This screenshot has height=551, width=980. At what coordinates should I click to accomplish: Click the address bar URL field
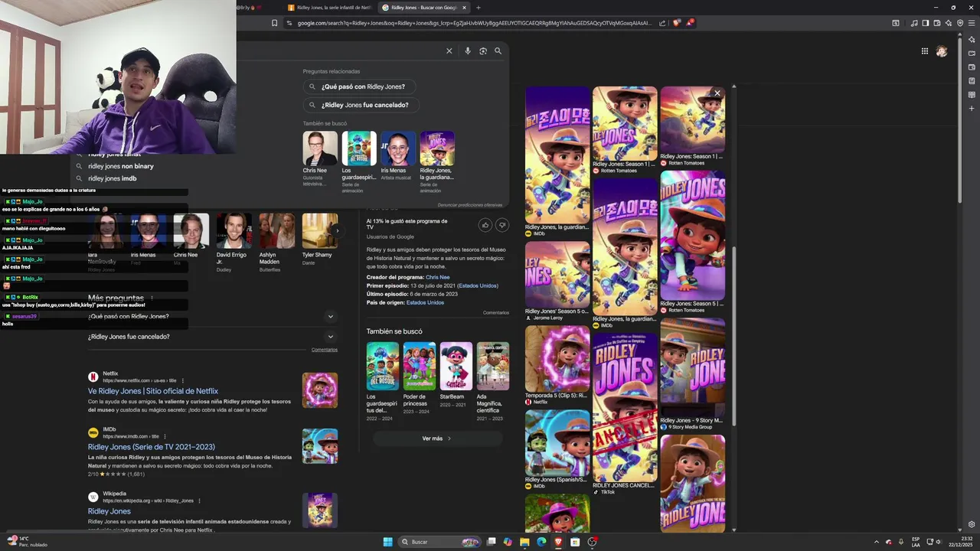[475, 23]
